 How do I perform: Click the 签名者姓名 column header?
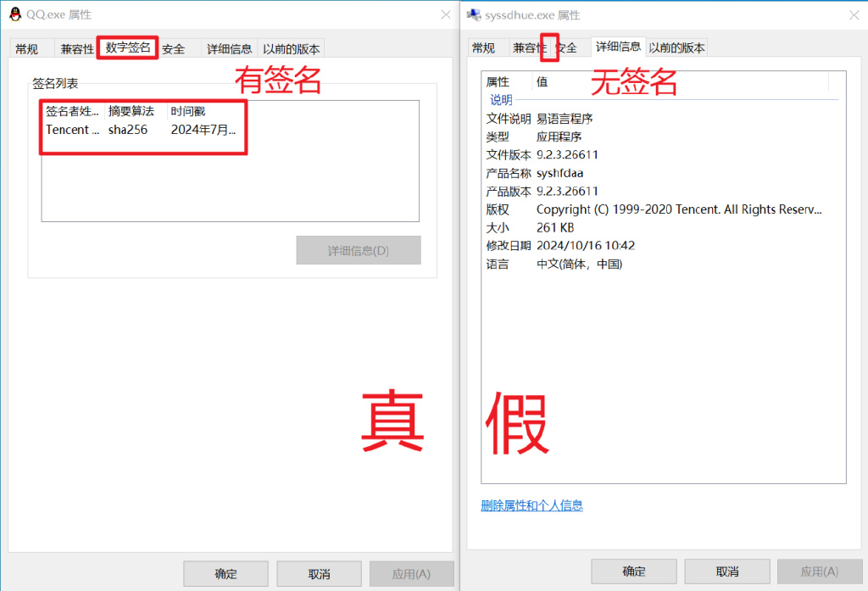[72, 111]
